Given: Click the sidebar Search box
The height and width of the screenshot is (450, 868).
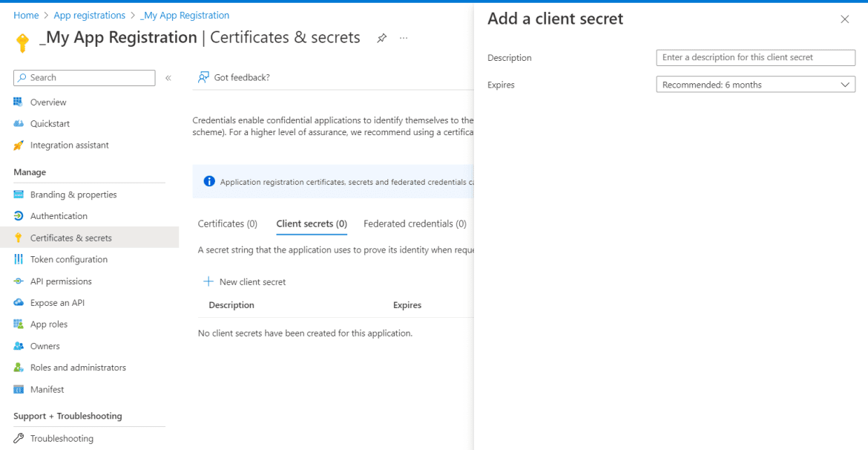Looking at the screenshot, I should point(84,77).
